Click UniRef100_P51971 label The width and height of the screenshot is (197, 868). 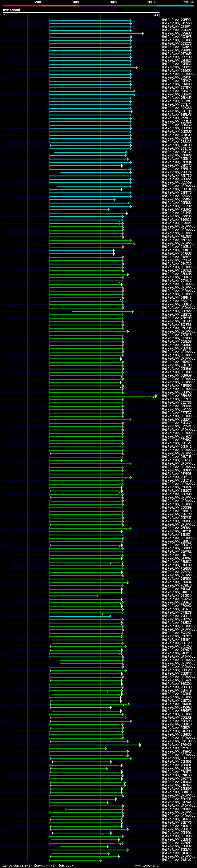[177, 748]
